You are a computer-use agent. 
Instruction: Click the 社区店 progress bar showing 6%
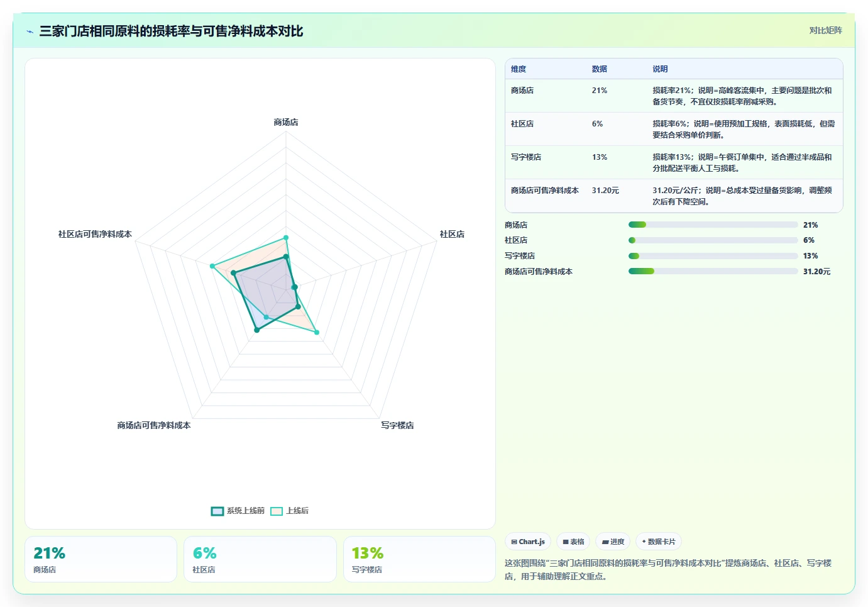point(713,240)
